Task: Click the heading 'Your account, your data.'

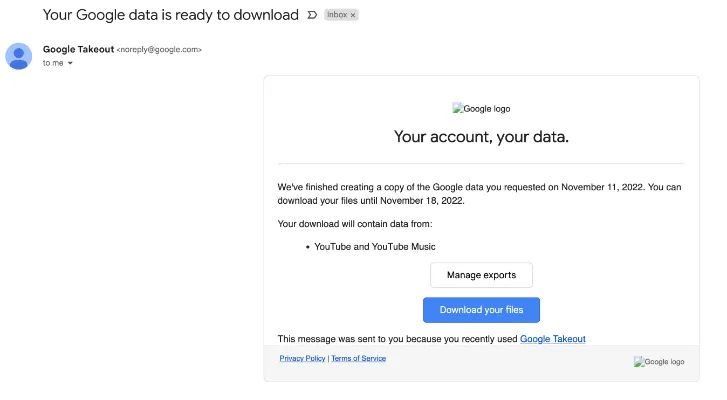Action: [481, 137]
